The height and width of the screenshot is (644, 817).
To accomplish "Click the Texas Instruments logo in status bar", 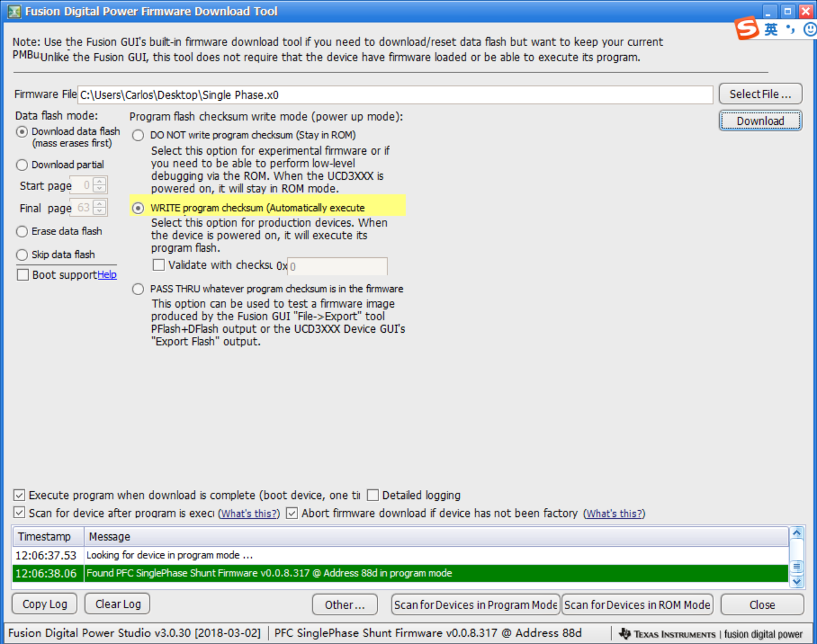I will 668,634.
